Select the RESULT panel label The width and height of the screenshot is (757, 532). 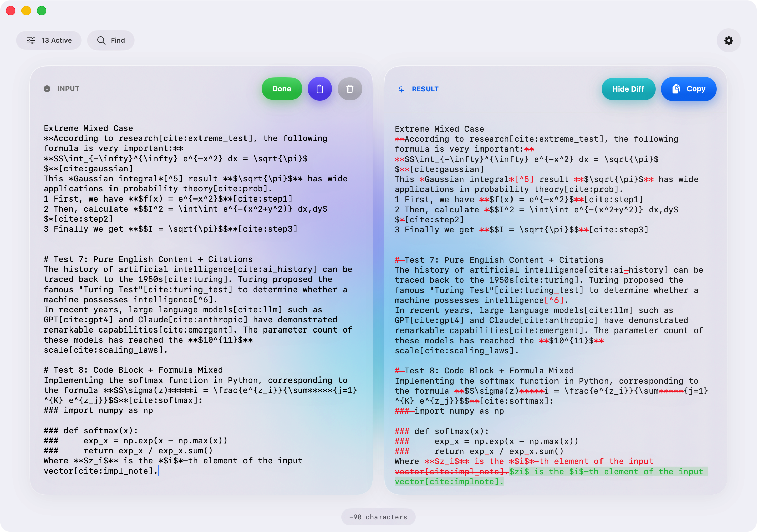point(426,89)
